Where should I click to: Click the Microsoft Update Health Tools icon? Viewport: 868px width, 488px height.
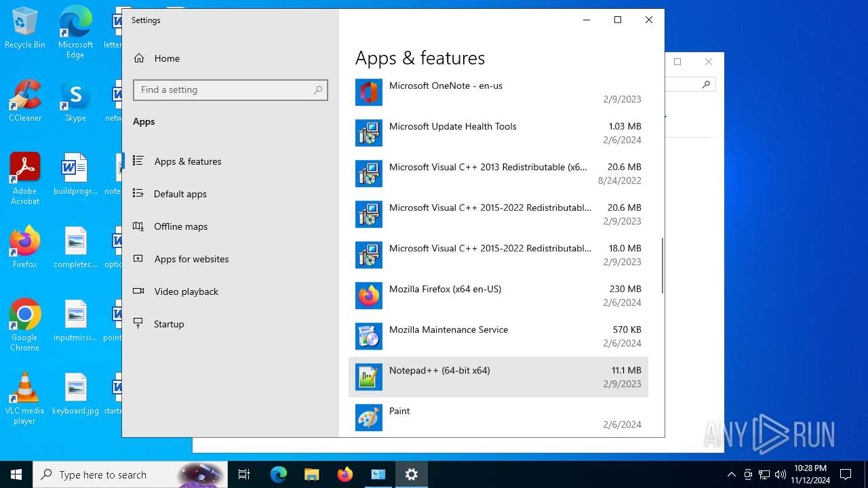coord(369,133)
